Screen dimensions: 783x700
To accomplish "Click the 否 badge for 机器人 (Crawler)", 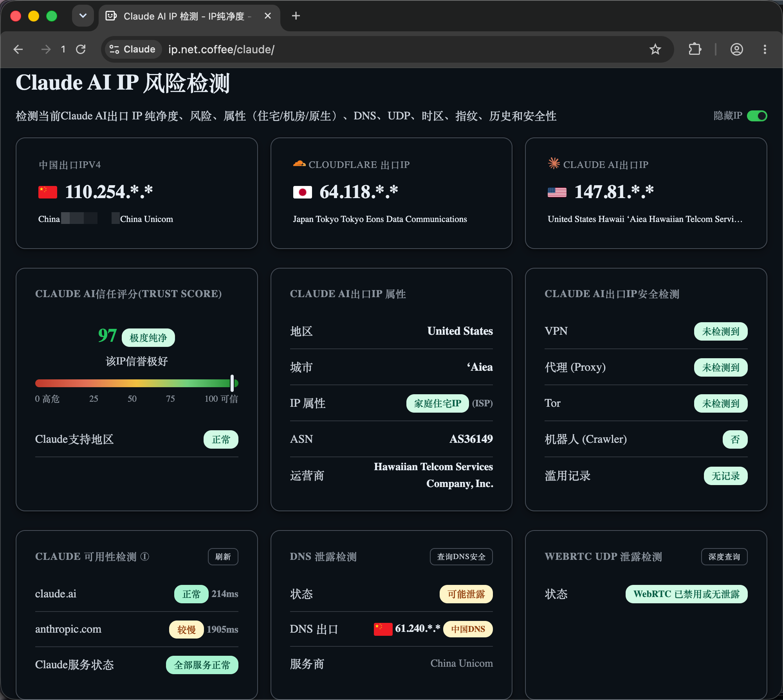I will point(735,439).
